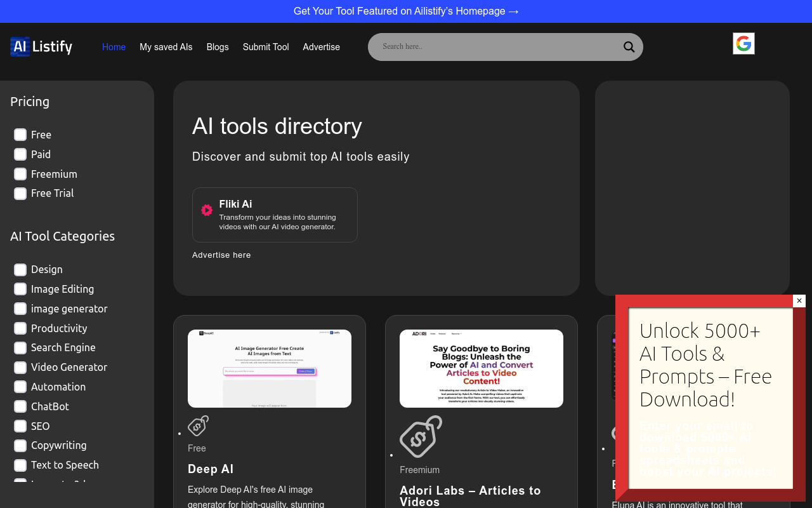Click the top banner about featuring your tool
Image resolution: width=812 pixels, height=508 pixels.
[406, 11]
